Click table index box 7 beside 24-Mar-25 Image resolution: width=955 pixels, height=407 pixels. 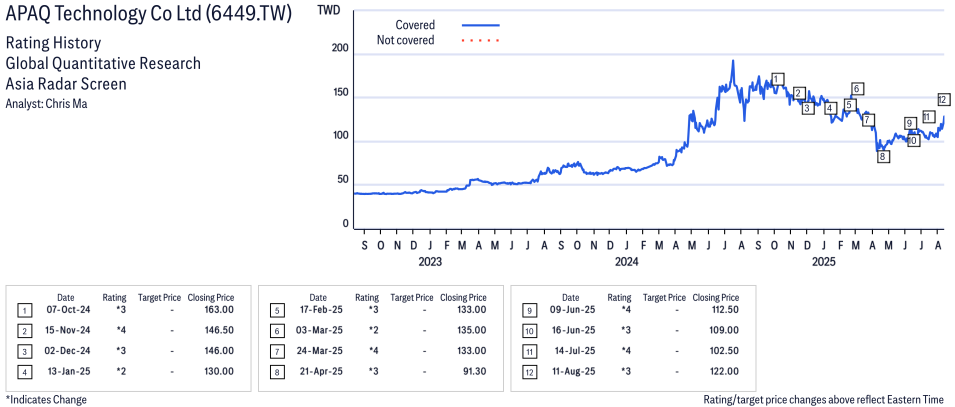coord(276,351)
